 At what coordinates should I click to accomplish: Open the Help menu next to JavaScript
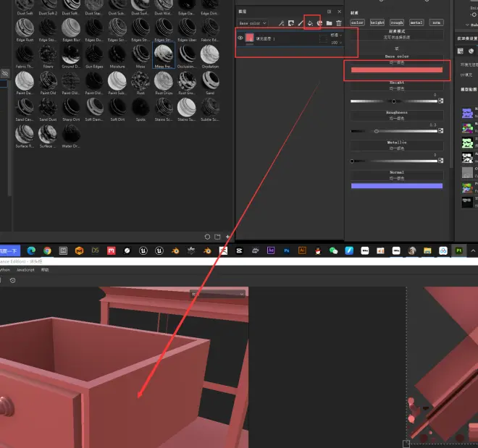pos(45,270)
